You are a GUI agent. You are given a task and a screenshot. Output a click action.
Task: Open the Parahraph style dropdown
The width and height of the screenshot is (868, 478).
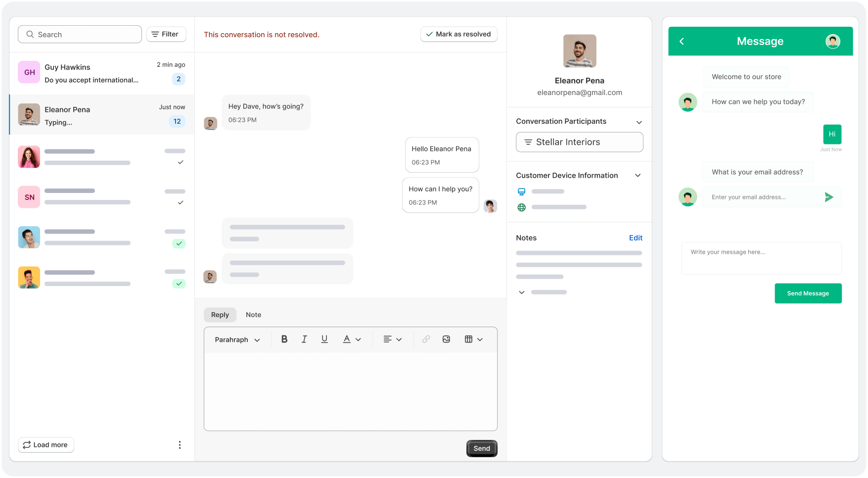click(x=237, y=339)
